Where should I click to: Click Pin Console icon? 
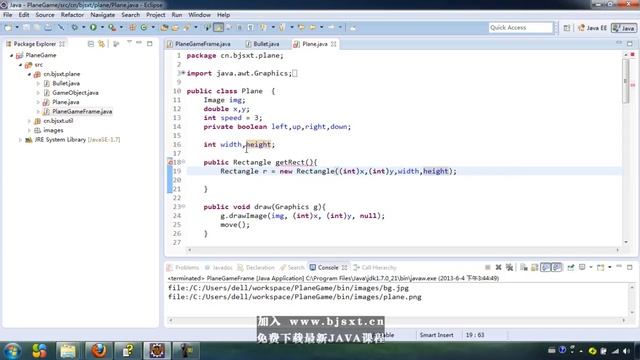pyautogui.click(x=571, y=267)
